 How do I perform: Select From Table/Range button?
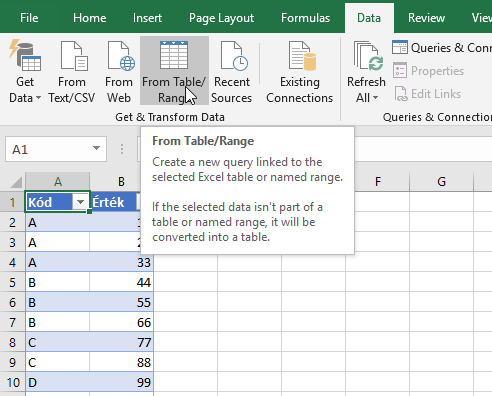tap(174, 71)
